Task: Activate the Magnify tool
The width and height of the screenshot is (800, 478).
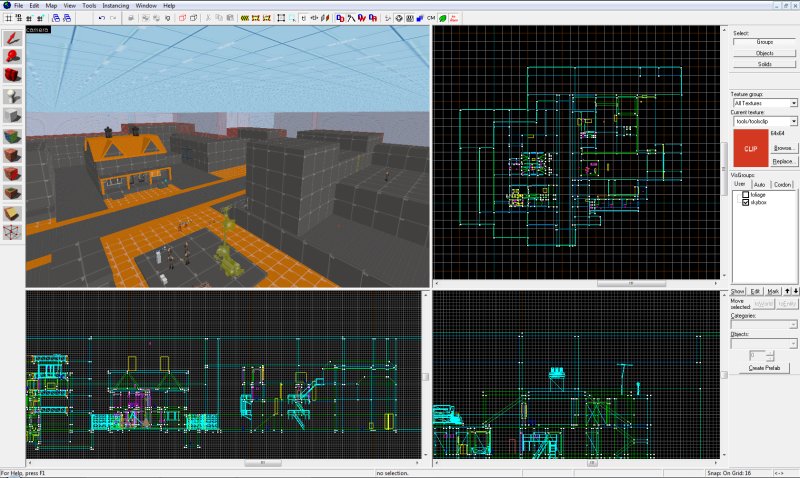Action: [12, 57]
